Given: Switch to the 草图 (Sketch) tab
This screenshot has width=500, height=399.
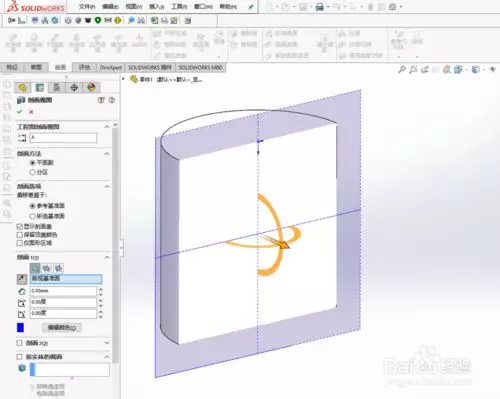Looking at the screenshot, I should 36,67.
